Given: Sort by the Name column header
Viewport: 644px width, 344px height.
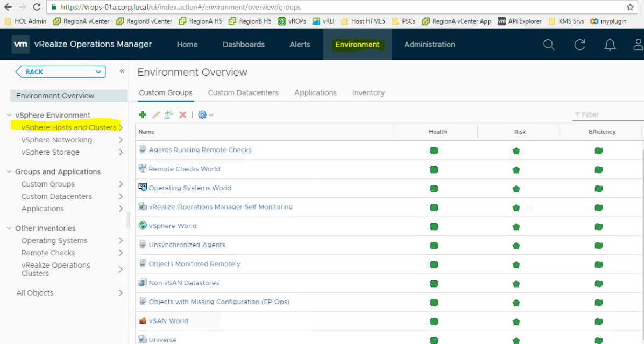Looking at the screenshot, I should (x=147, y=132).
